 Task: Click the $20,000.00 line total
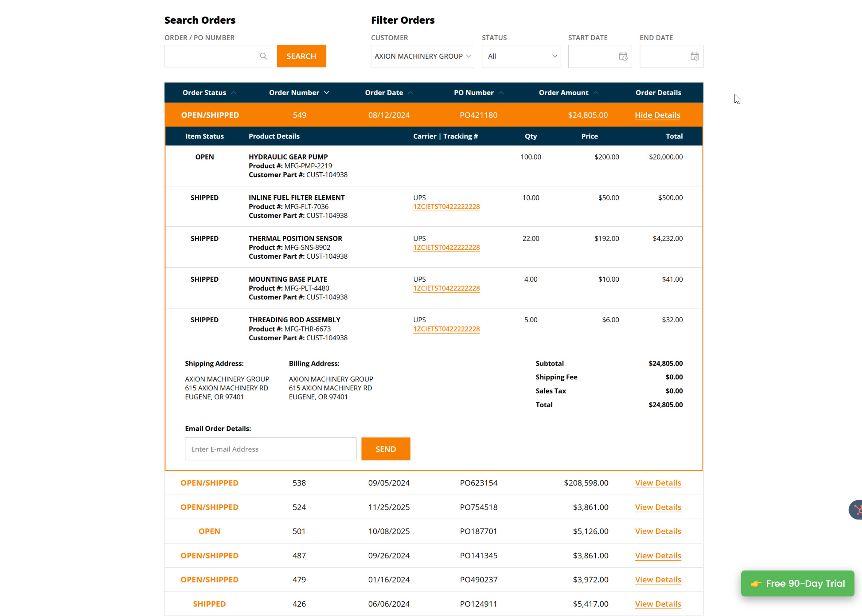pos(666,157)
